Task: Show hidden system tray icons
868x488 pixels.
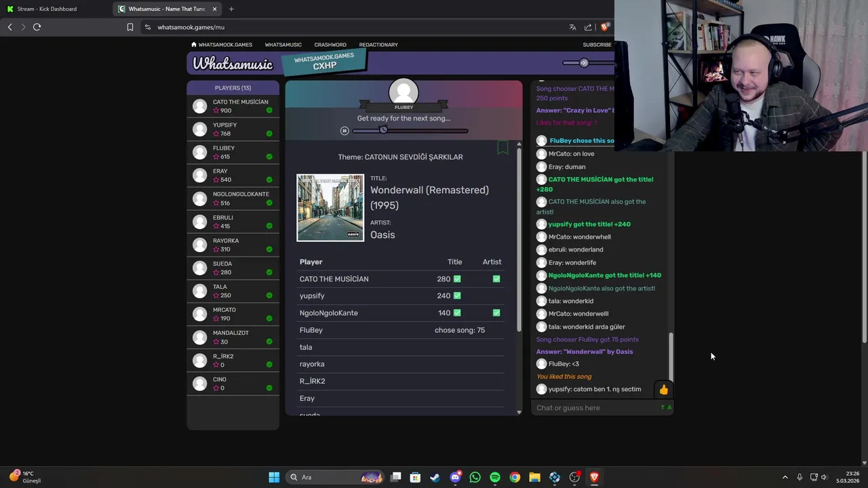Action: coord(785,477)
